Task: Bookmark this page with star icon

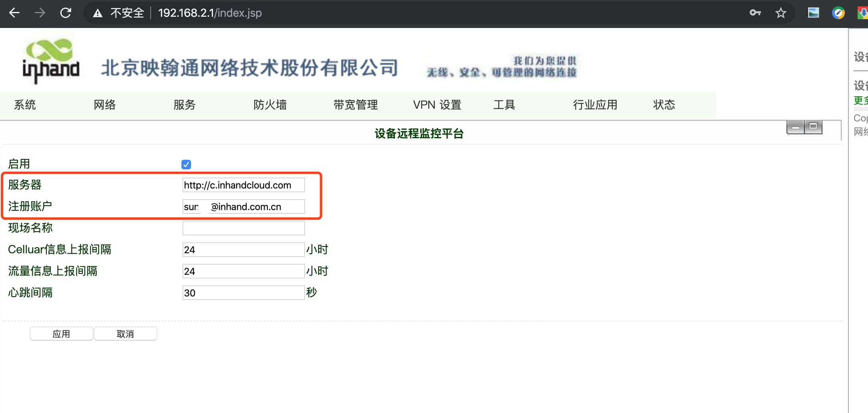Action: 780,13
